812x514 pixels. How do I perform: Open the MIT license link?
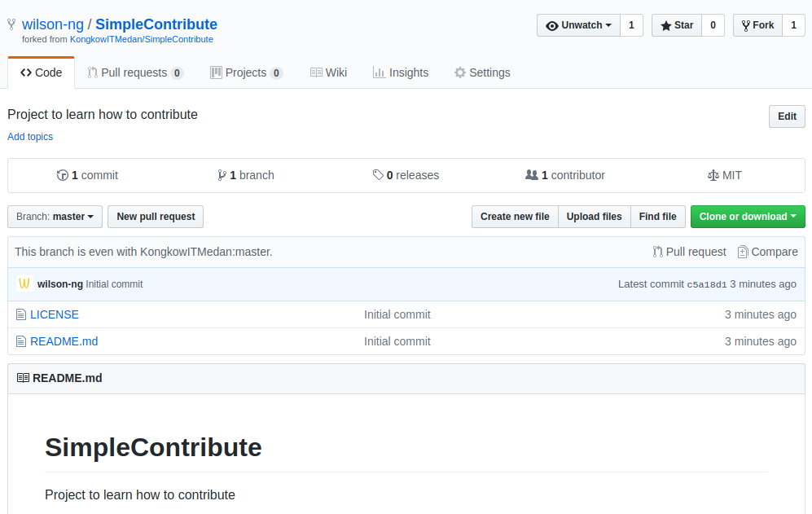(x=725, y=175)
